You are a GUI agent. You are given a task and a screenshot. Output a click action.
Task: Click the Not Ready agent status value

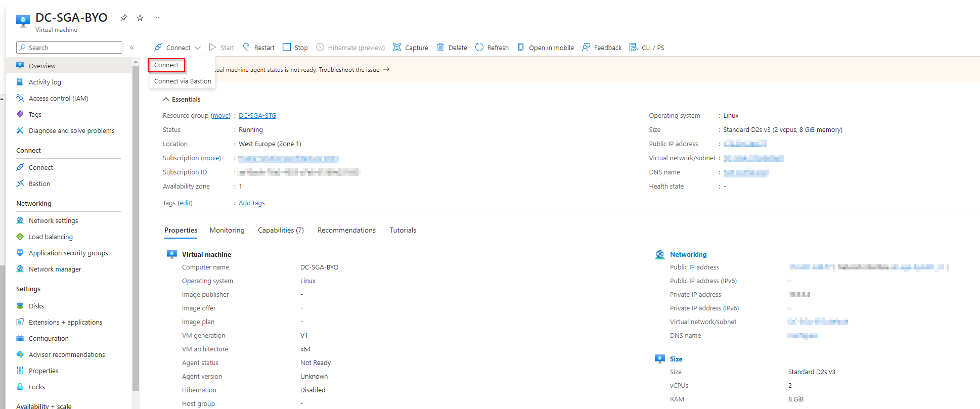(x=316, y=363)
